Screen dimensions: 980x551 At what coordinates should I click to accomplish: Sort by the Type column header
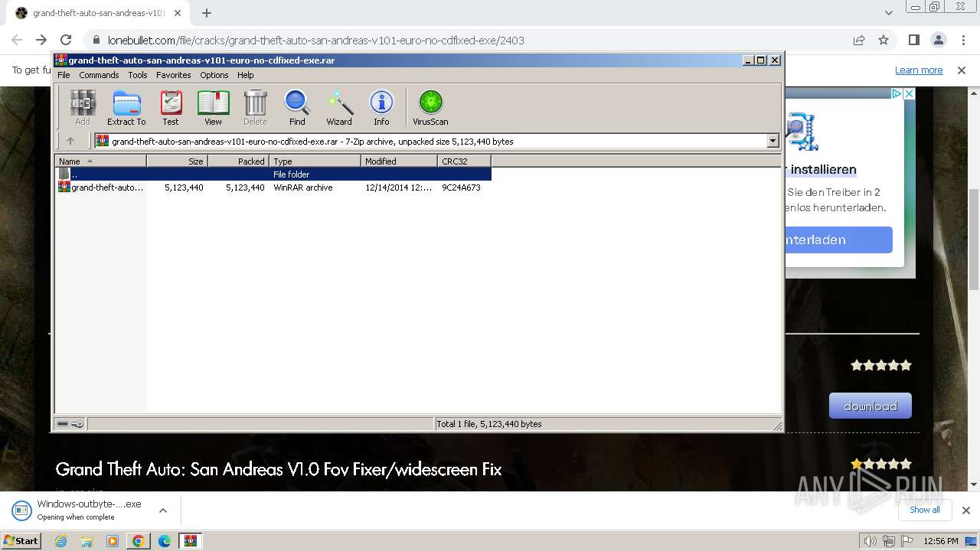(315, 161)
